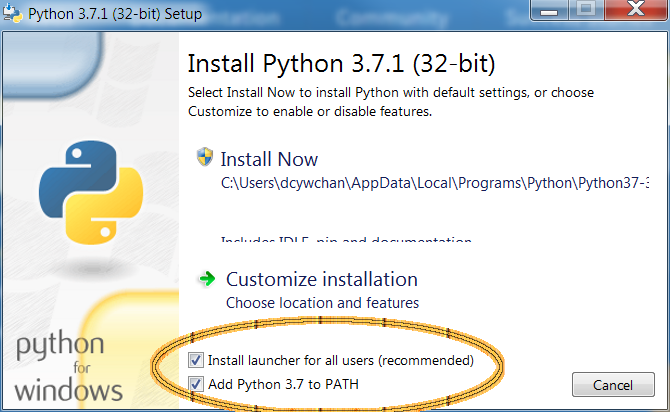Click the blue and yellow Python logo

[x=91, y=192]
